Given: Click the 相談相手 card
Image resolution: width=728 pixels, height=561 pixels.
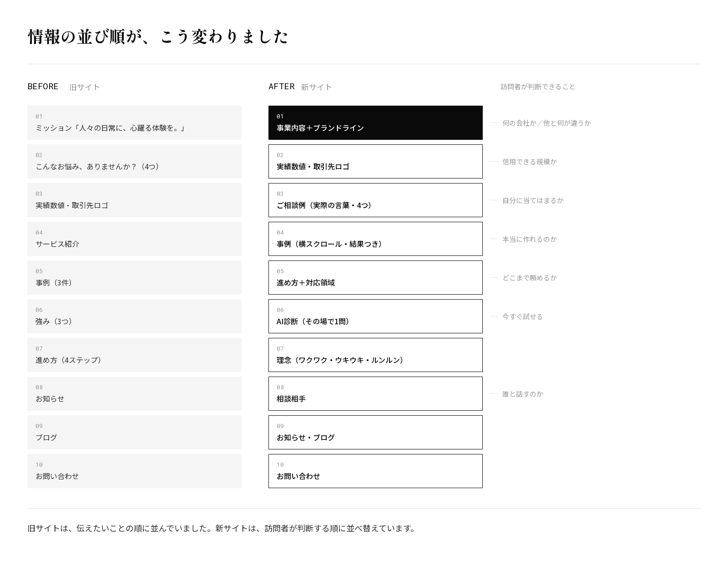Looking at the screenshot, I should pos(375,393).
